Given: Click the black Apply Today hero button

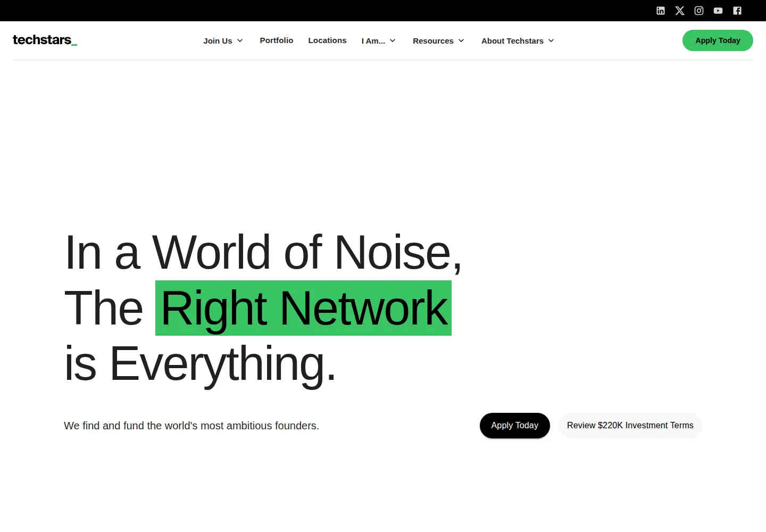Looking at the screenshot, I should (515, 426).
